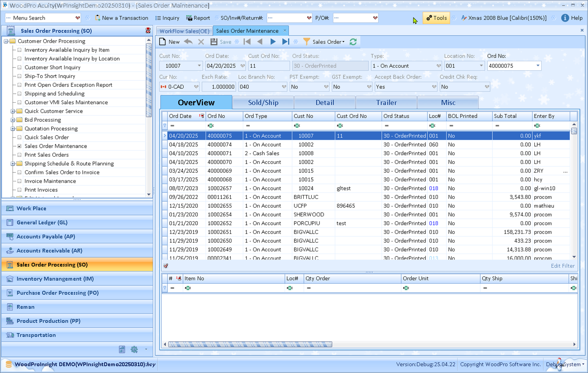Open the Tools button
The height and width of the screenshot is (373, 588).
tap(436, 18)
